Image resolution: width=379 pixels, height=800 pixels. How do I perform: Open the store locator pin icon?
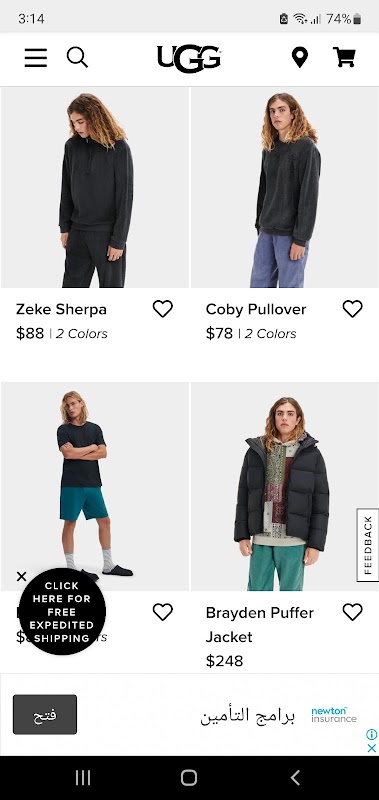[300, 57]
